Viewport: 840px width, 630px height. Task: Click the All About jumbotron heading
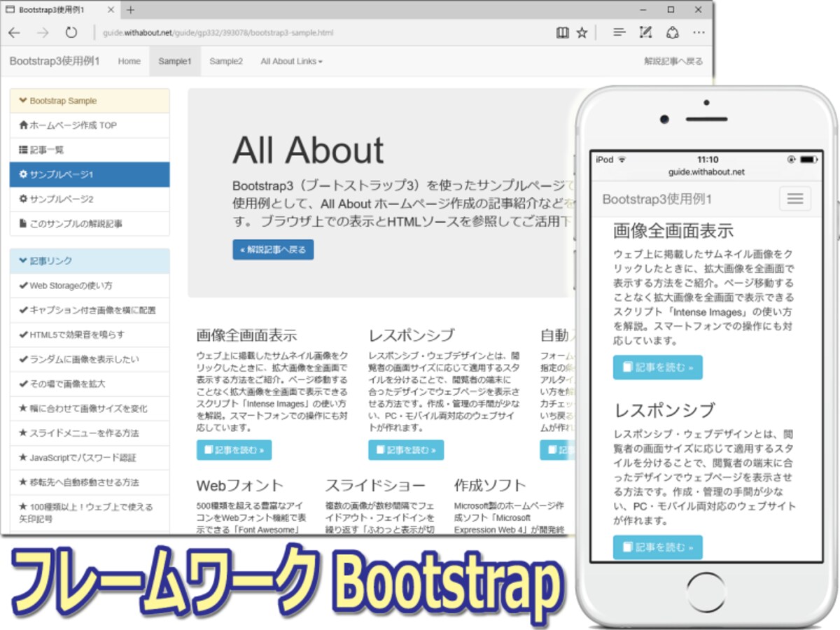click(x=308, y=150)
